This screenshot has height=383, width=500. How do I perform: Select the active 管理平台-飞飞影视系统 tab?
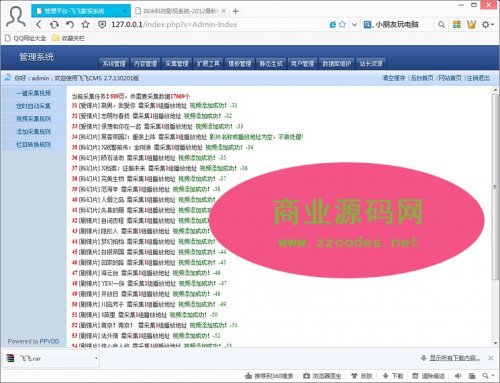click(81, 11)
